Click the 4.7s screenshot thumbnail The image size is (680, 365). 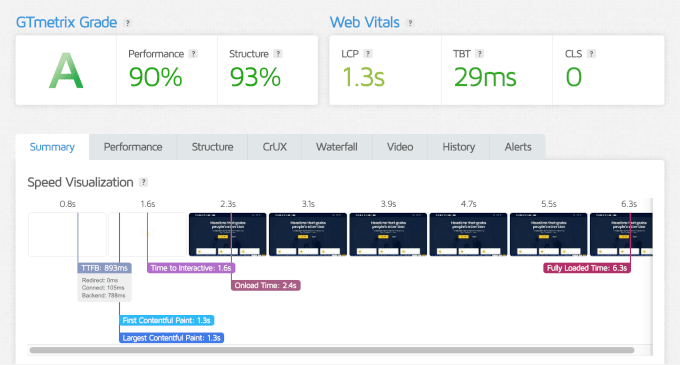(468, 235)
